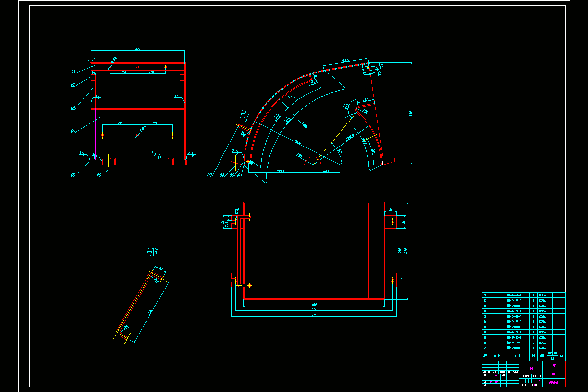
Task: Select the H向 view title text
Action: [152, 253]
